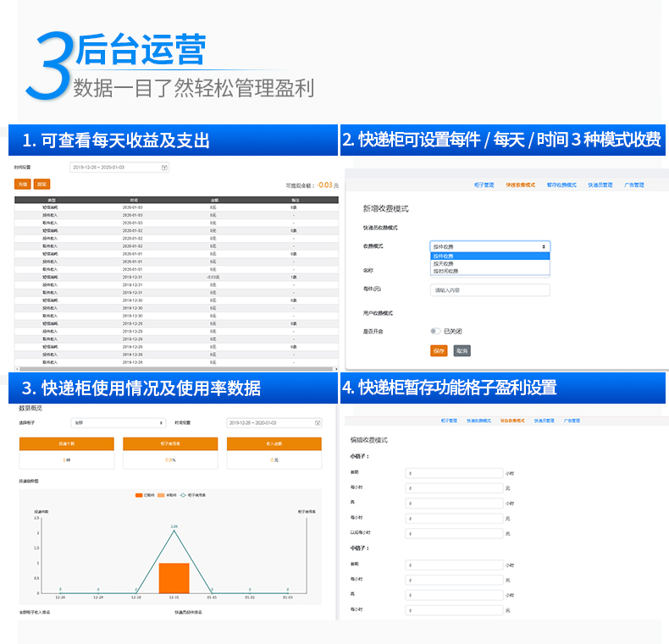The height and width of the screenshot is (644, 669).
Task: Switch to 柜子管理 tab above 新增收费模式
Action: click(484, 184)
